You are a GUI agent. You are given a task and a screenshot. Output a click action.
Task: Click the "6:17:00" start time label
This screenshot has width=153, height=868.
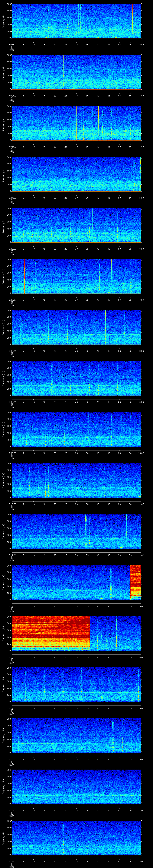pos(12,861)
